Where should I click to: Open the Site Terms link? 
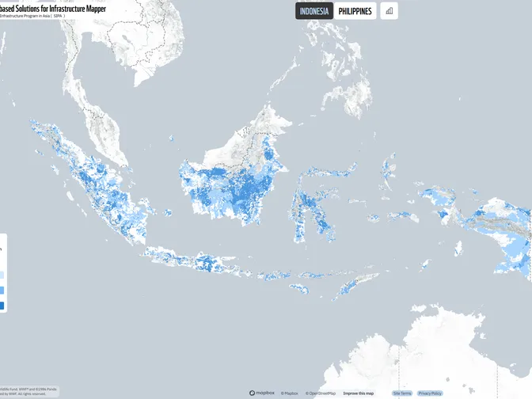tap(402, 393)
